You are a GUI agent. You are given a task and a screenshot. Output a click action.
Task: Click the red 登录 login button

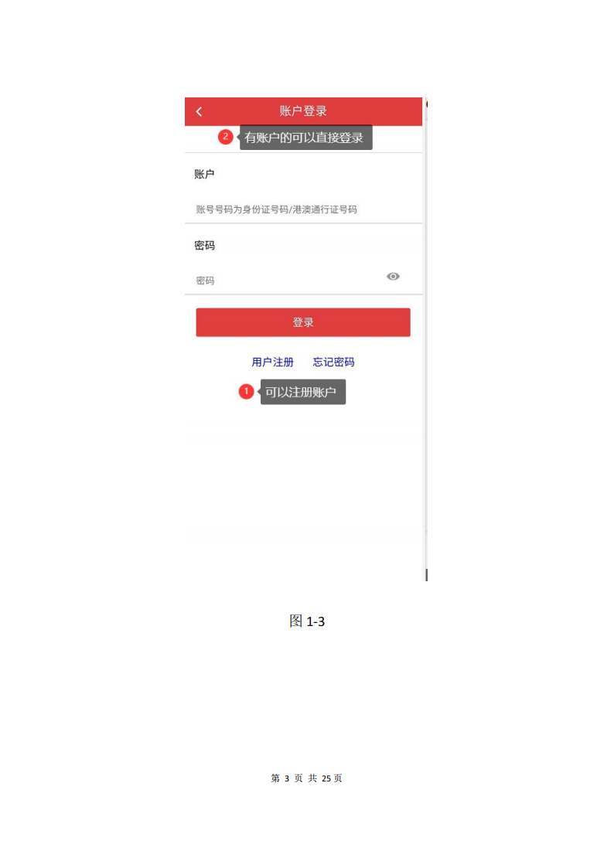[303, 322]
